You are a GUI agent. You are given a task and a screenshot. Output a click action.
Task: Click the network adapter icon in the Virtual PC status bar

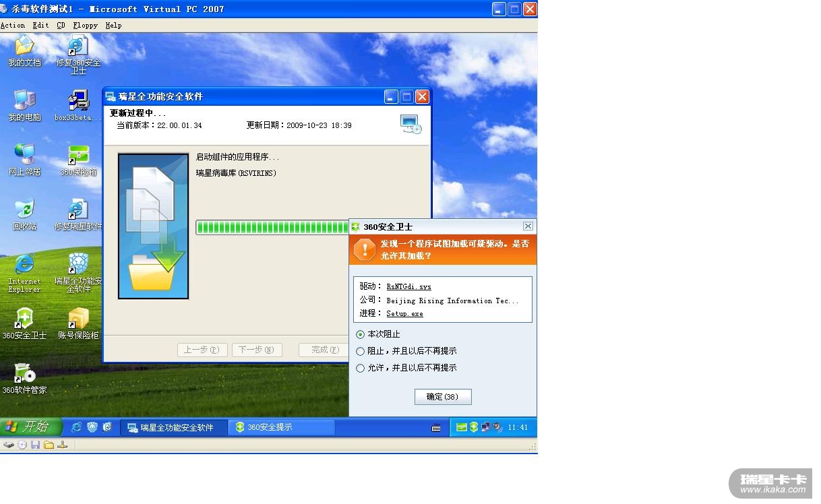(62, 445)
